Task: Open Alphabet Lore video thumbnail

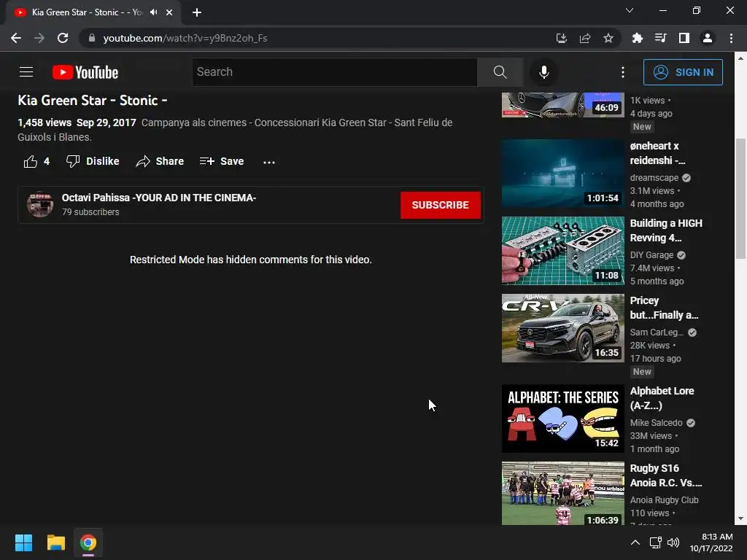Action: pyautogui.click(x=562, y=419)
